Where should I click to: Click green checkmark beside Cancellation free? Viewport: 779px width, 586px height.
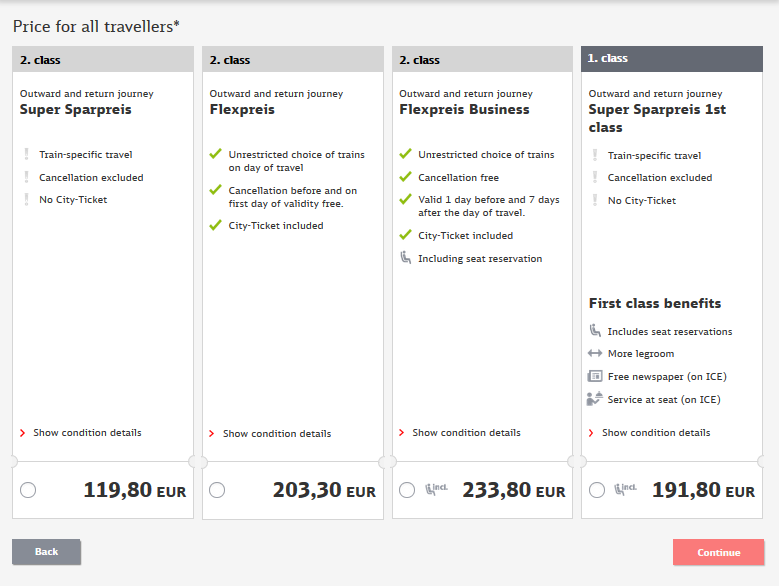pos(405,176)
